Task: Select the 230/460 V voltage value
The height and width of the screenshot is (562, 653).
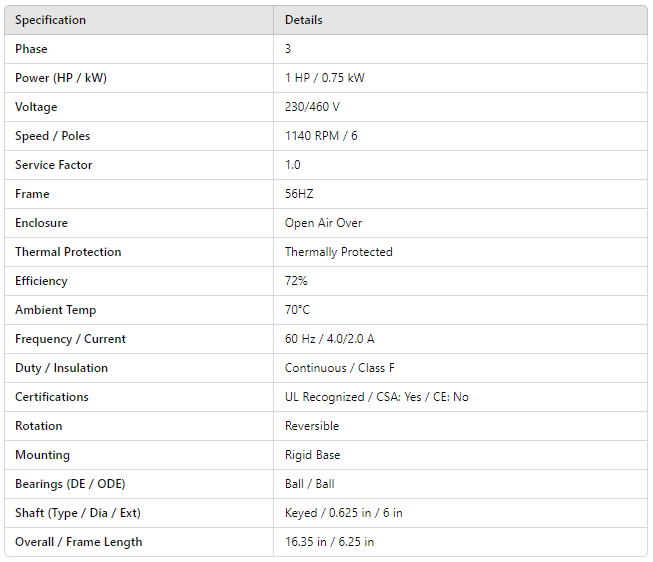Action: coord(311,107)
